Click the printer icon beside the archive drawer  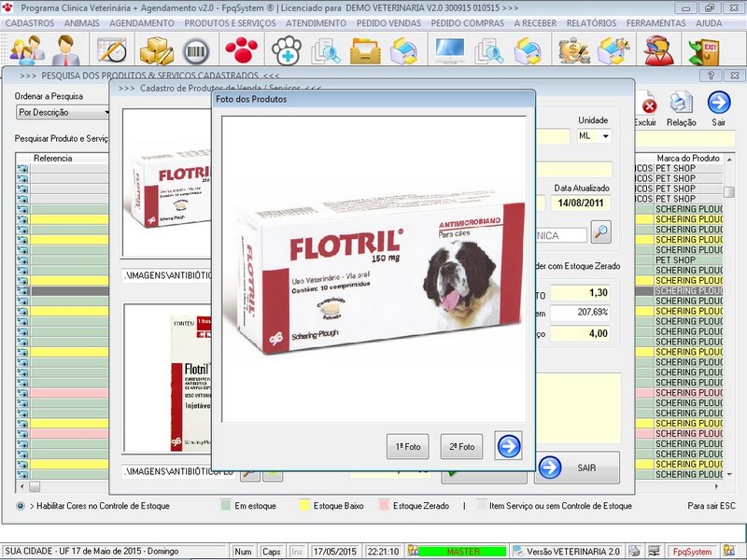403,51
